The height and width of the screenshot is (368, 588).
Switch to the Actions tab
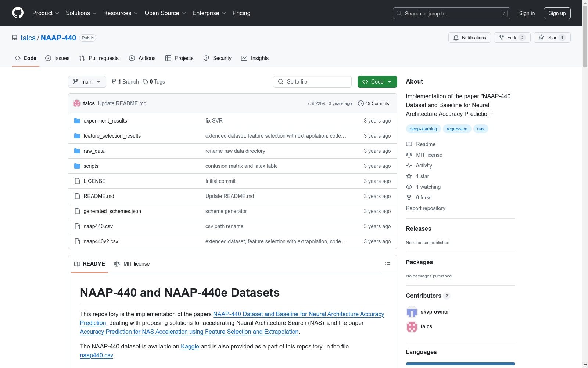[142, 58]
